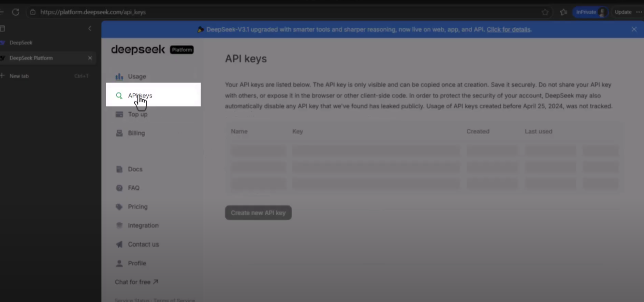Image resolution: width=644 pixels, height=302 pixels.
Task: Collapse the vertical tabs pane chevron
Action: pyautogui.click(x=90, y=29)
